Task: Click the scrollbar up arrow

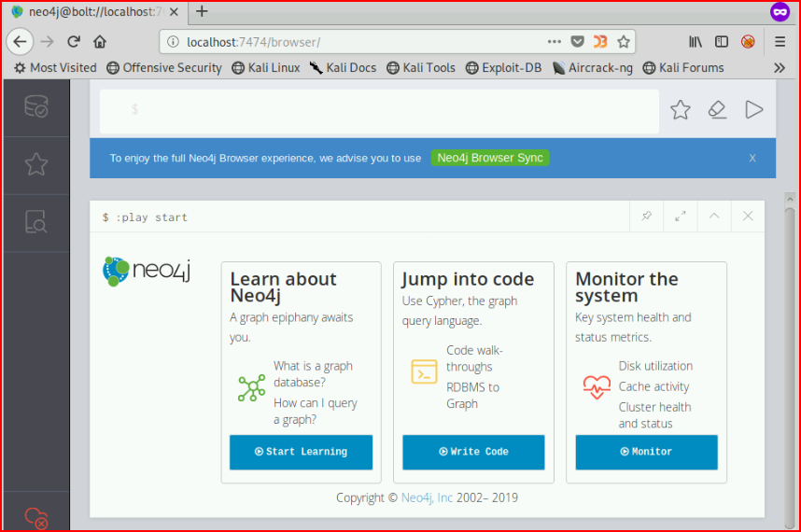Action: tap(790, 199)
